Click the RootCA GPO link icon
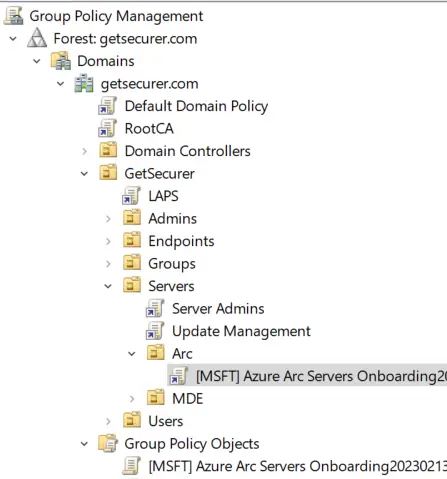Viewport: 447px width, 479px height. click(x=107, y=128)
